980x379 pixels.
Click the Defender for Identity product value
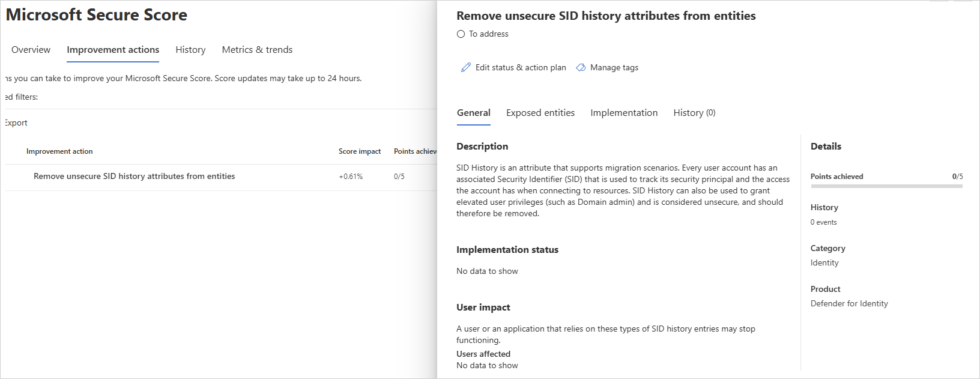[848, 304]
